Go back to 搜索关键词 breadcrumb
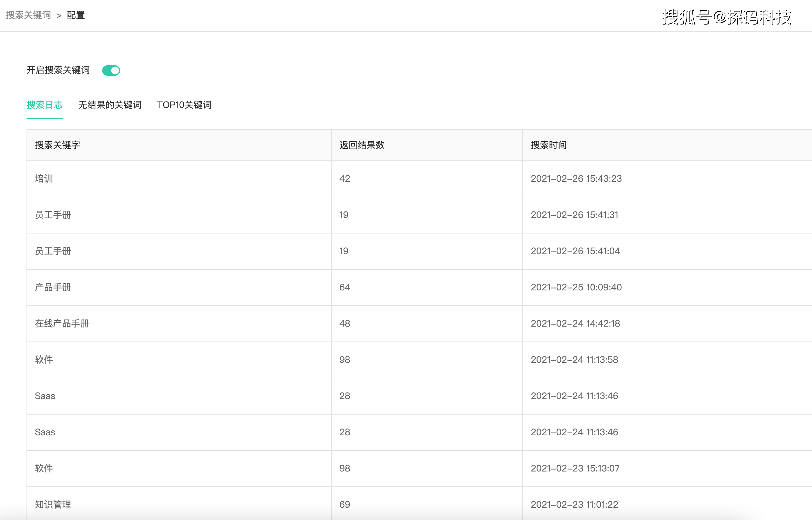Screen dimensions: 812x520 [28, 15]
